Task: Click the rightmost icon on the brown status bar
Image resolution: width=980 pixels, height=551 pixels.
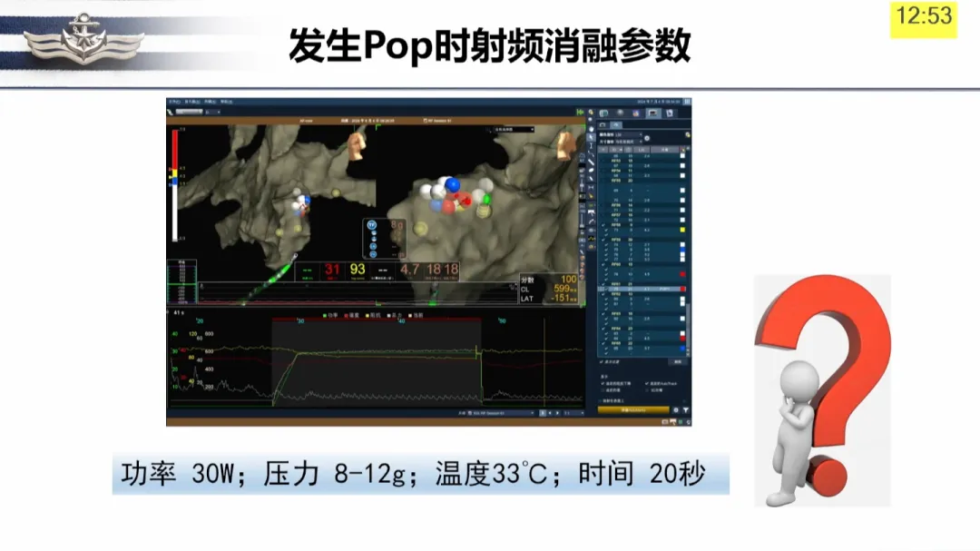Action: pos(688,422)
